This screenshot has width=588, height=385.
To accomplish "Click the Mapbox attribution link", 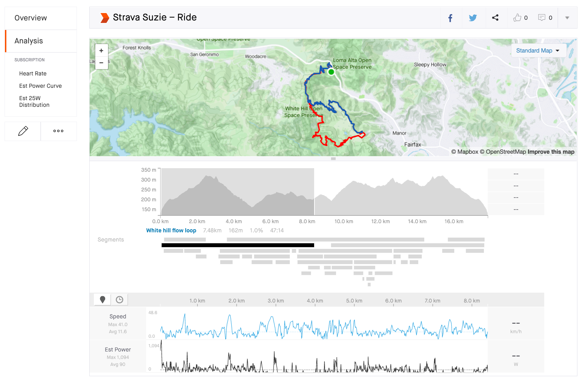I will coord(464,152).
